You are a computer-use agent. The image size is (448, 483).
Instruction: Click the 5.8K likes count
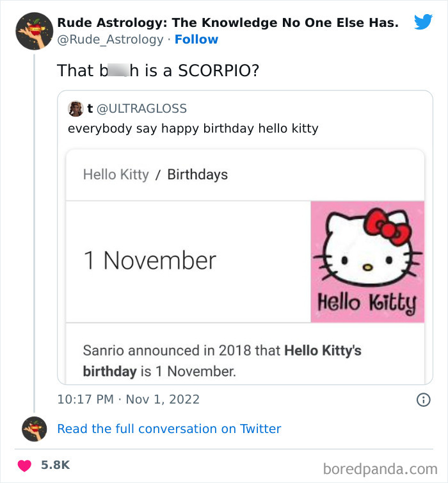[x=54, y=464]
